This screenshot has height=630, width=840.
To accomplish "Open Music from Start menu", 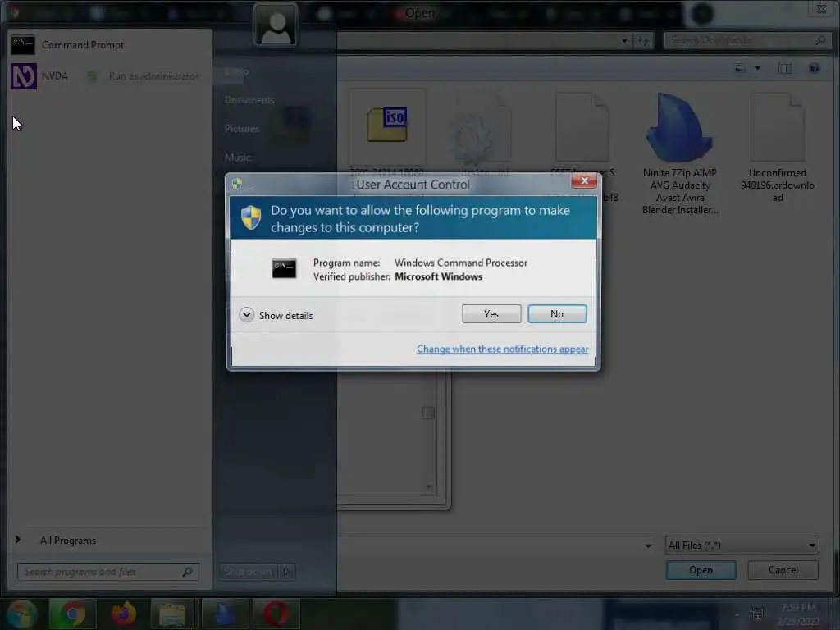I will [237, 157].
